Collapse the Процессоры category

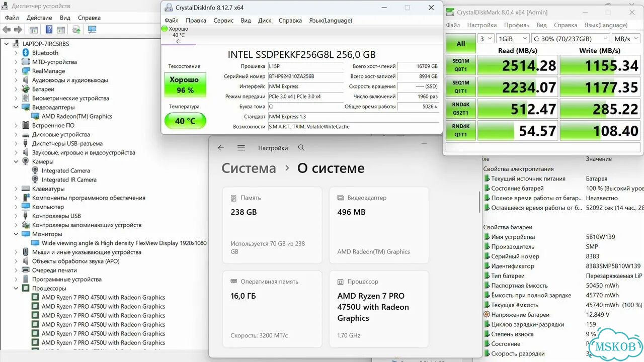click(x=16, y=288)
